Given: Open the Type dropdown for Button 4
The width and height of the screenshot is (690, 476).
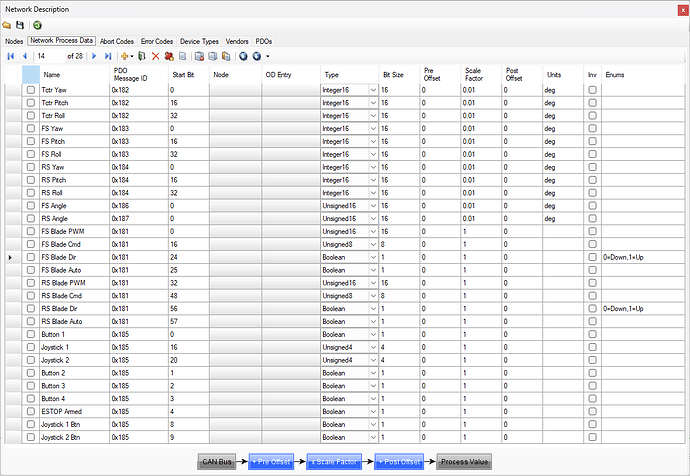Looking at the screenshot, I should [x=373, y=399].
